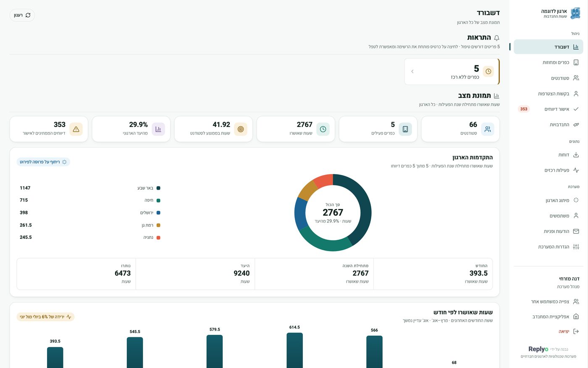Image resolution: width=588 pixels, height=368 pixels.
Task: Click the target icon on שעות בממוצע לסטודנט card
Action: (241, 129)
